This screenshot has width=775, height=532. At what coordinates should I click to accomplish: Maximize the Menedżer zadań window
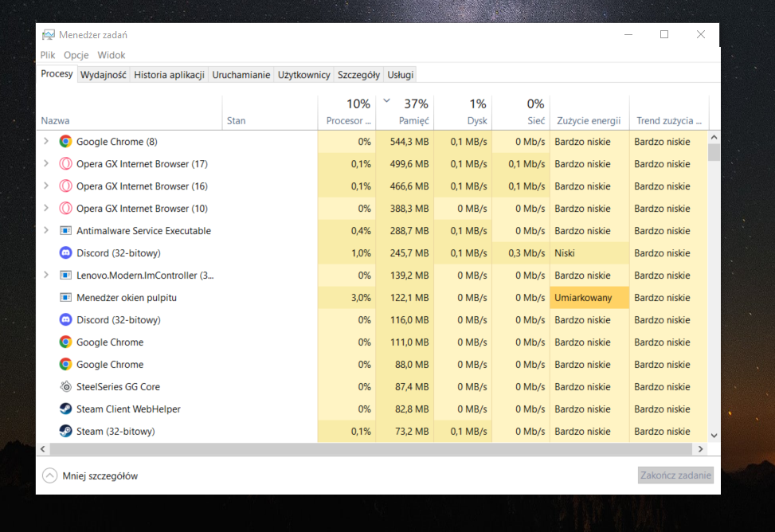point(664,34)
